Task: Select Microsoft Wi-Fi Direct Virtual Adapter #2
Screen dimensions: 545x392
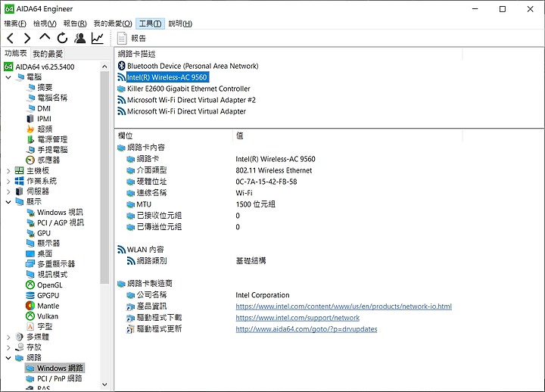Action: [x=192, y=100]
